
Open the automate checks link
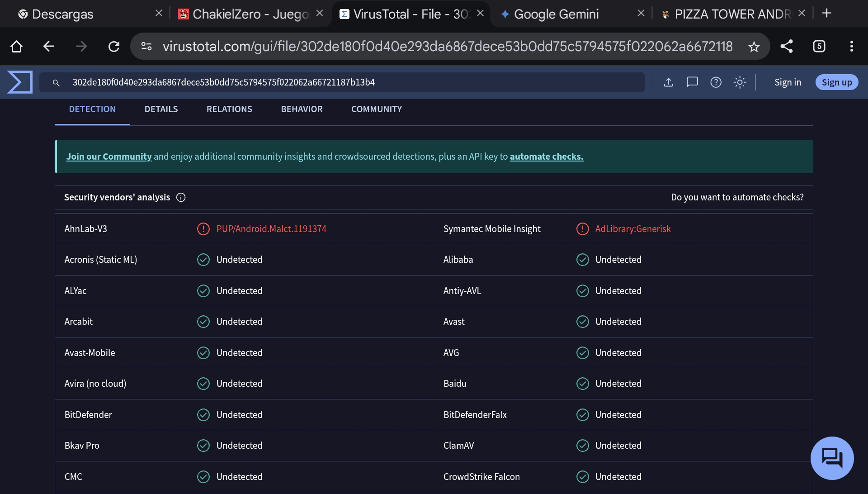[547, 157]
